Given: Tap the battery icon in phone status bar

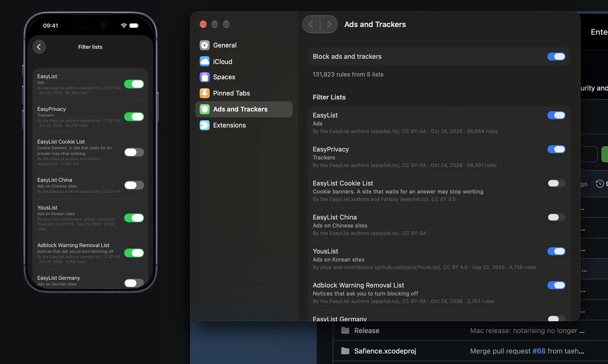Looking at the screenshot, I should tap(134, 25).
